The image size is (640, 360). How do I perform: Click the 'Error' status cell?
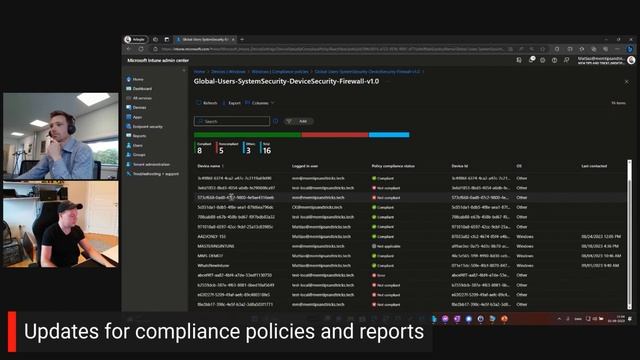pyautogui.click(x=379, y=276)
